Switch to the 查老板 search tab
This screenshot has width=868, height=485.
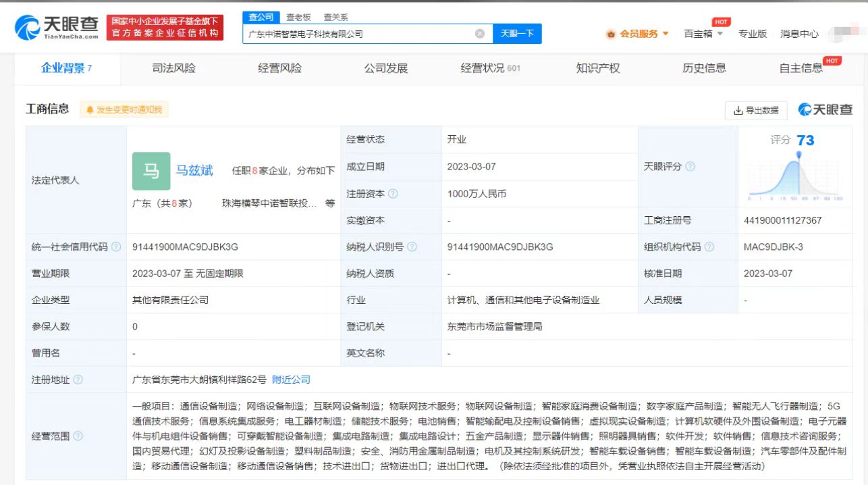click(298, 18)
